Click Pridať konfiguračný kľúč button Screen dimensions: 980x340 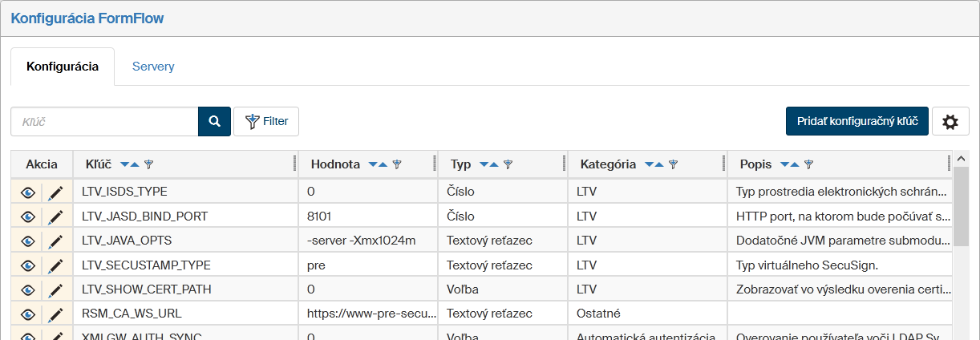click(856, 121)
